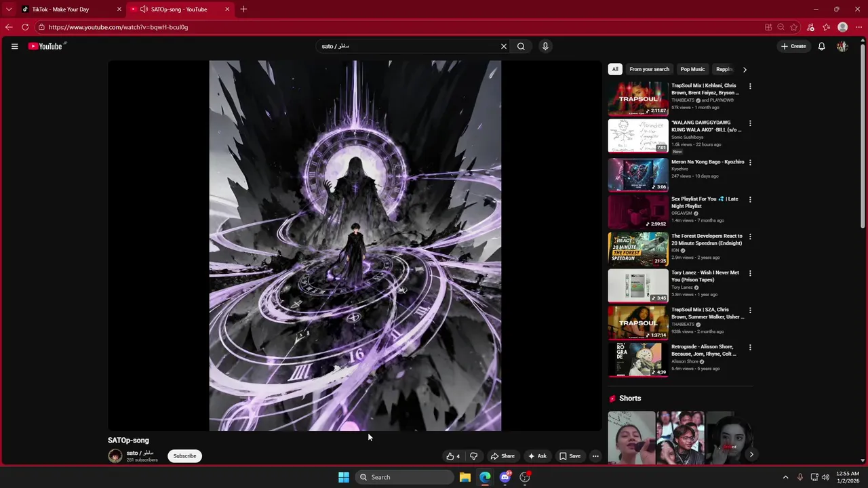Add page to favorites star
The height and width of the screenshot is (488, 868).
(794, 27)
